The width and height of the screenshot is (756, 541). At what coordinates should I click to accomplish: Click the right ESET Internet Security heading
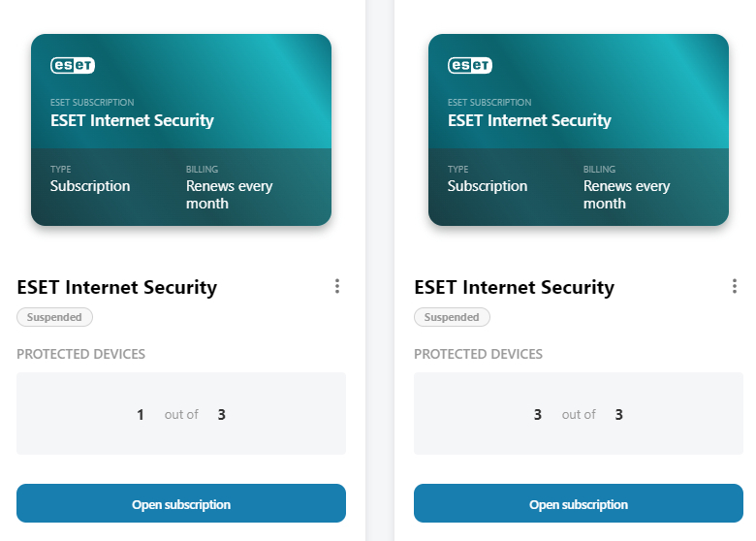coord(515,287)
